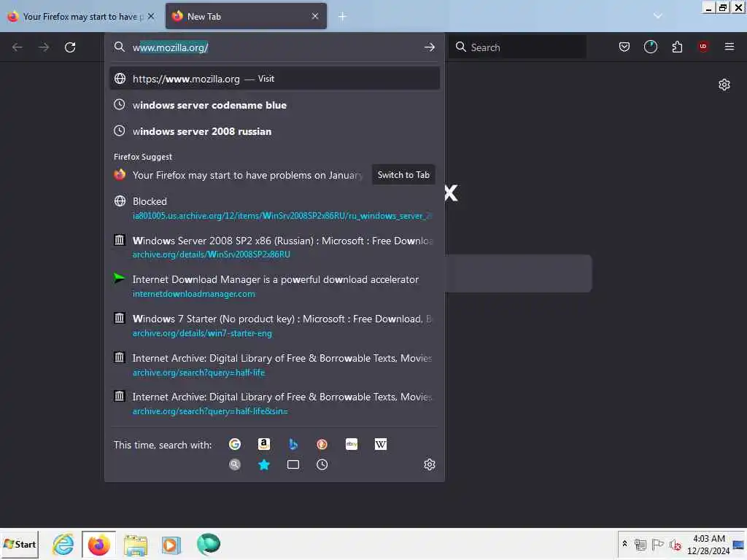Search this time with Amazon icon
Image resolution: width=747 pixels, height=560 pixels.
coord(264,444)
